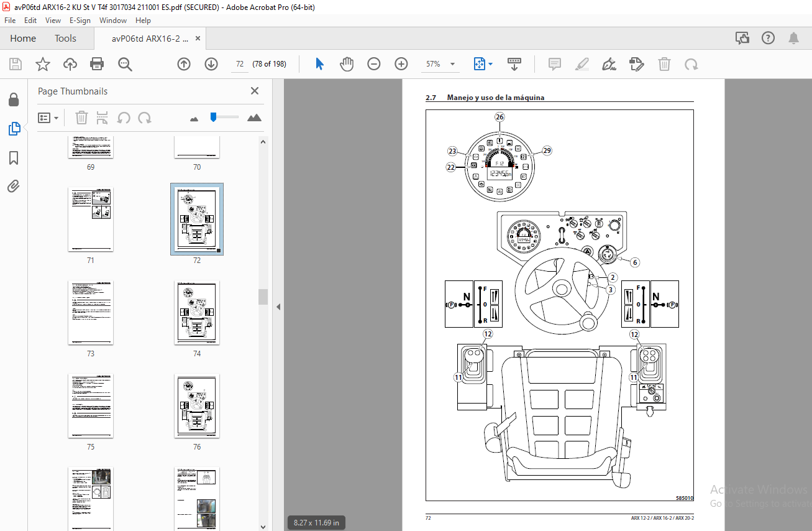This screenshot has height=531, width=812.
Task: Open the Help menu
Action: [143, 20]
